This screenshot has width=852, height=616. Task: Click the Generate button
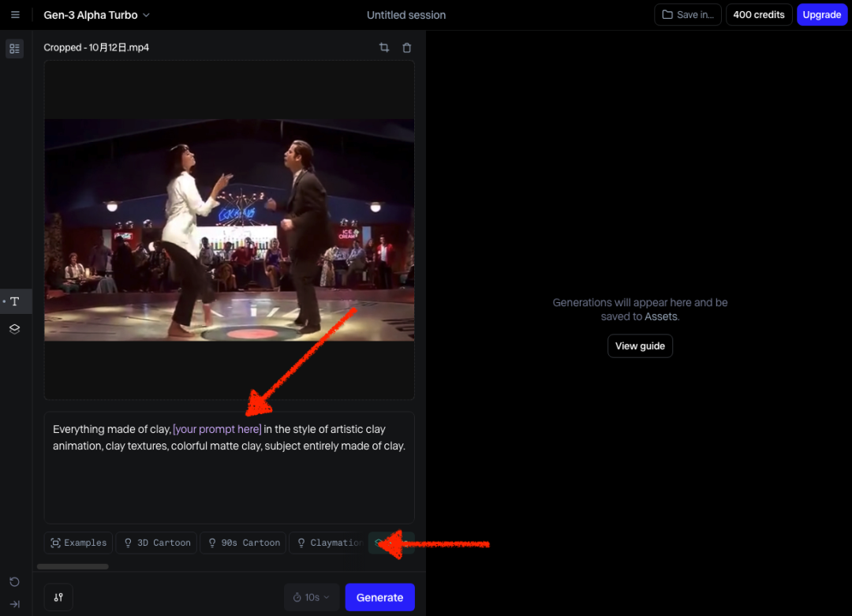click(379, 598)
